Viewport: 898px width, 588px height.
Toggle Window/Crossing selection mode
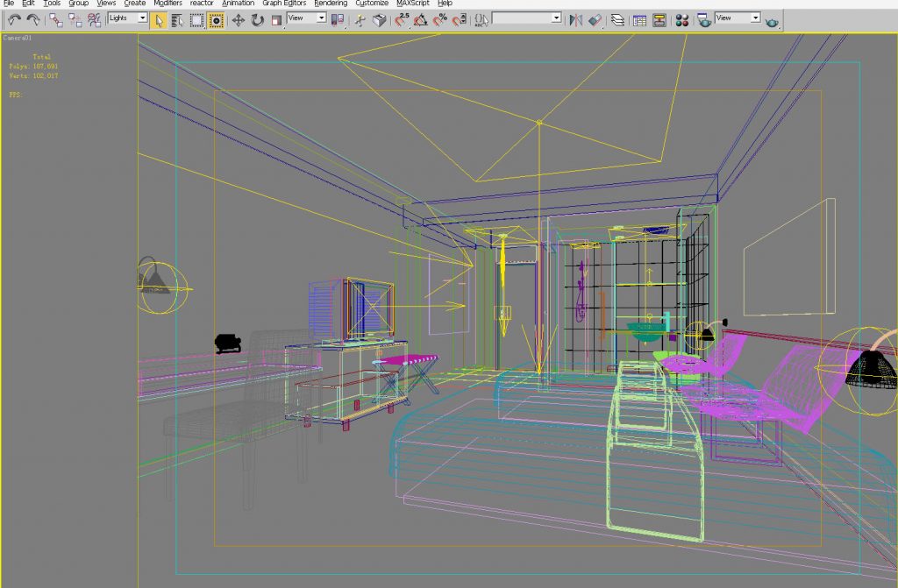(216, 19)
